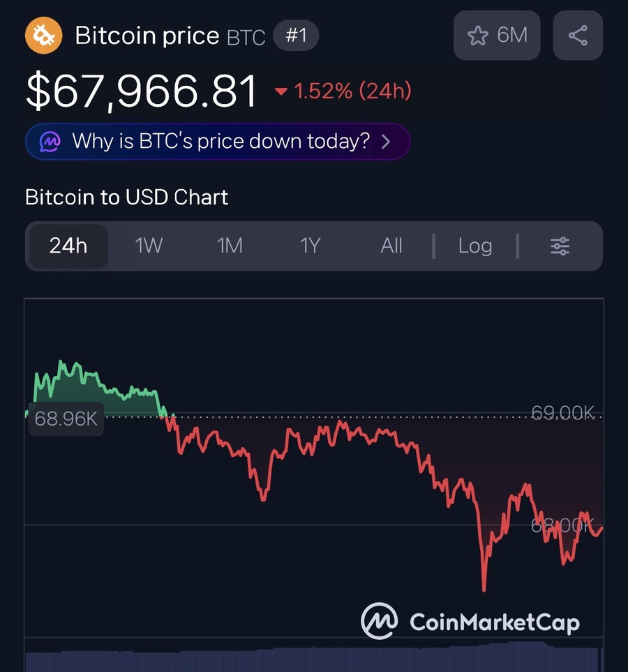The image size is (628, 672).
Task: Show the 1Y chart range
Action: (x=310, y=246)
